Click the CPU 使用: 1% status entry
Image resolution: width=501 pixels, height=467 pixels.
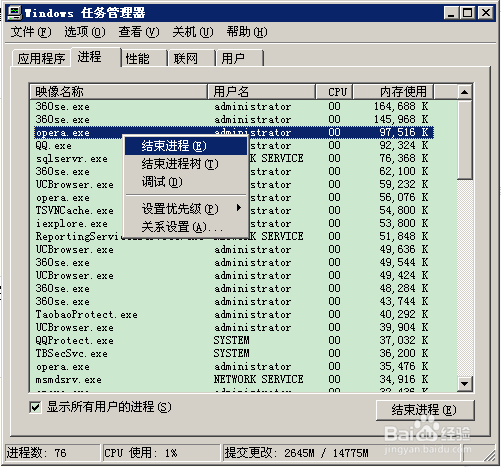[x=161, y=453]
